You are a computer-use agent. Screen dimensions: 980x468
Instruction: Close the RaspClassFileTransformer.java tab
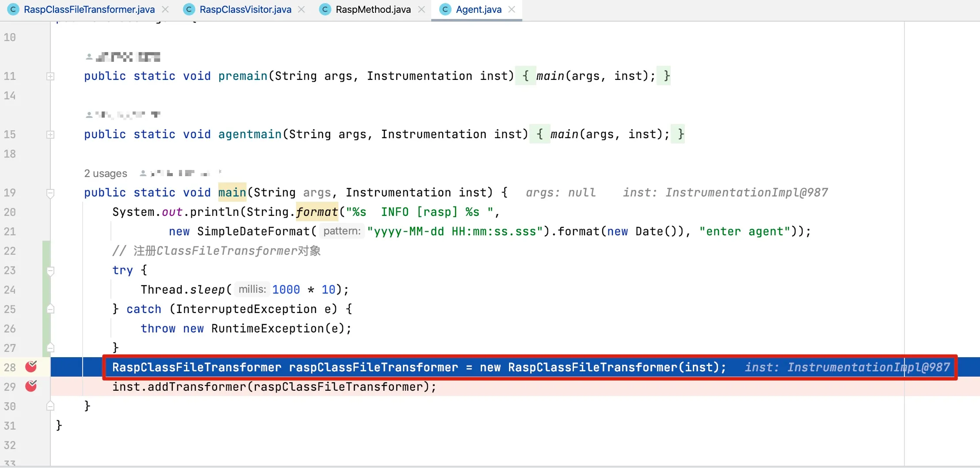(x=165, y=9)
